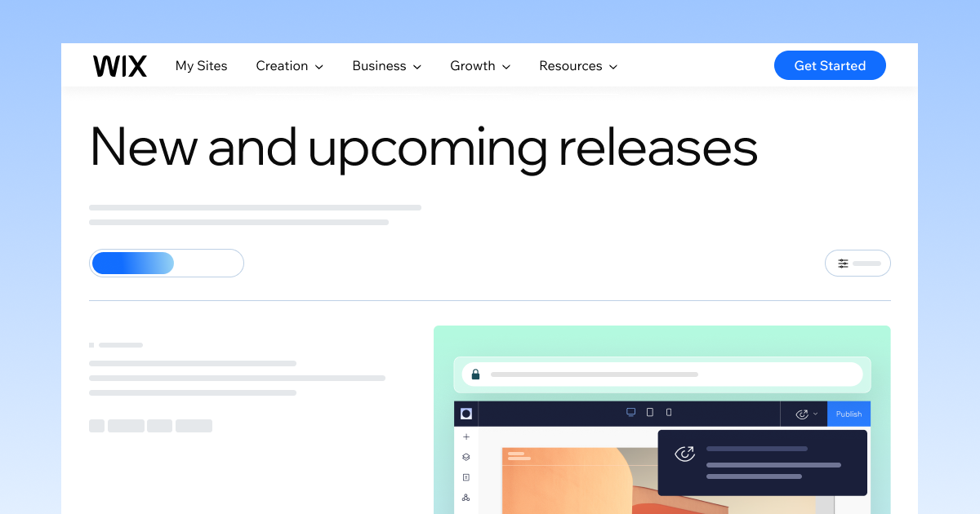Click the Publish button
Viewport: 980px width, 514px height.
pos(849,414)
